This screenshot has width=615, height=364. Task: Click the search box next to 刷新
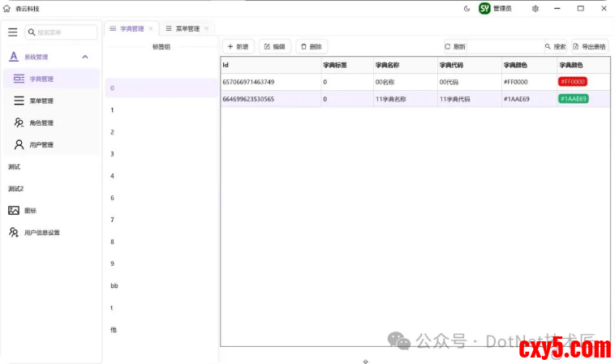(505, 47)
